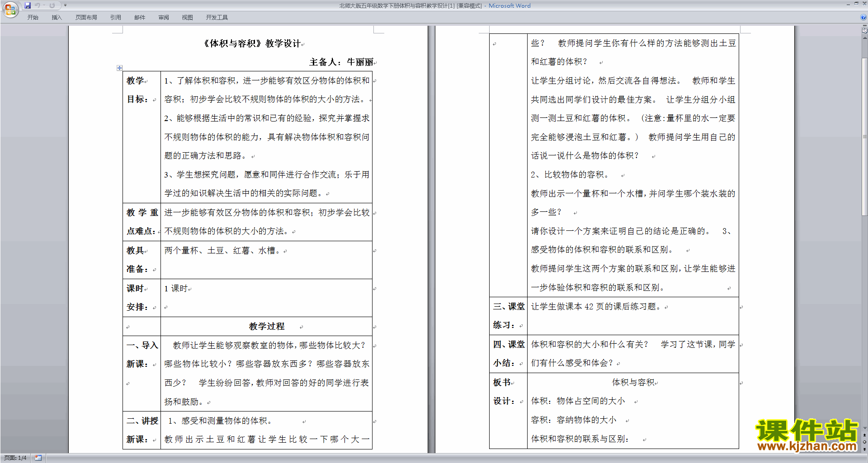
Task: Click the 二、讲授新课 table cell
Action: [142, 430]
